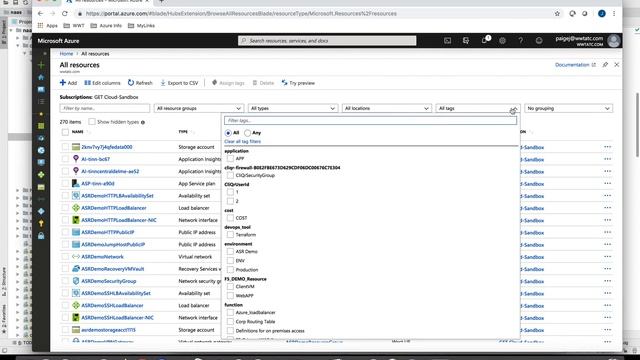This screenshot has width=640, height=360.
Task: Click shield icon beside ASRDemoSecurityGroup
Action: tap(76, 281)
